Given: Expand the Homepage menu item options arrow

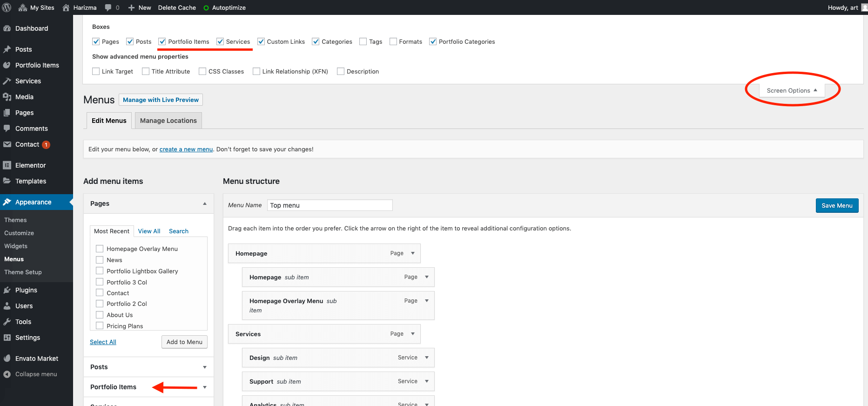Looking at the screenshot, I should pyautogui.click(x=413, y=253).
